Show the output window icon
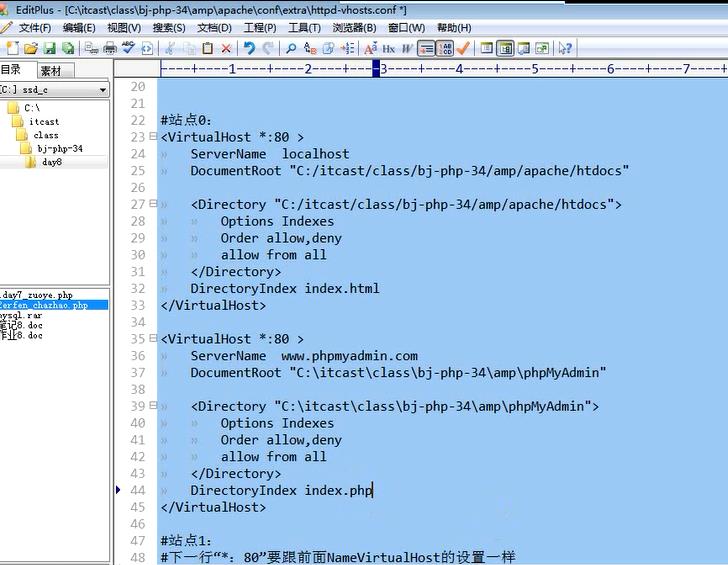Image resolution: width=728 pixels, height=565 pixels. coord(524,48)
